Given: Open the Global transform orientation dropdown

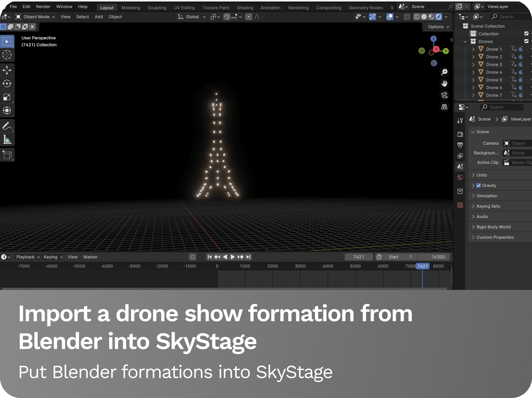Looking at the screenshot, I should (x=192, y=17).
